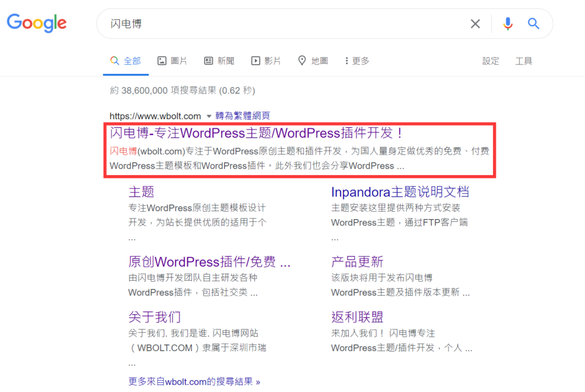Switch to the 新聞 tab
The height and width of the screenshot is (392, 585).
(219, 60)
